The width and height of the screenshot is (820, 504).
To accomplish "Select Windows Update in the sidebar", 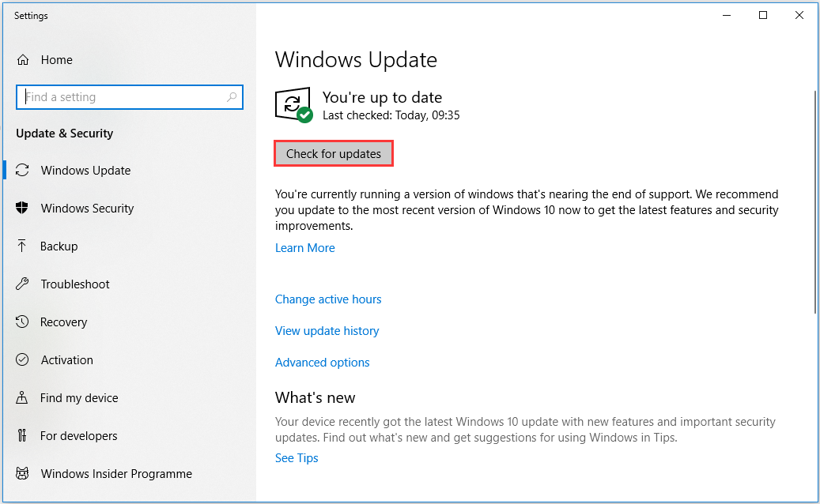I will (85, 171).
